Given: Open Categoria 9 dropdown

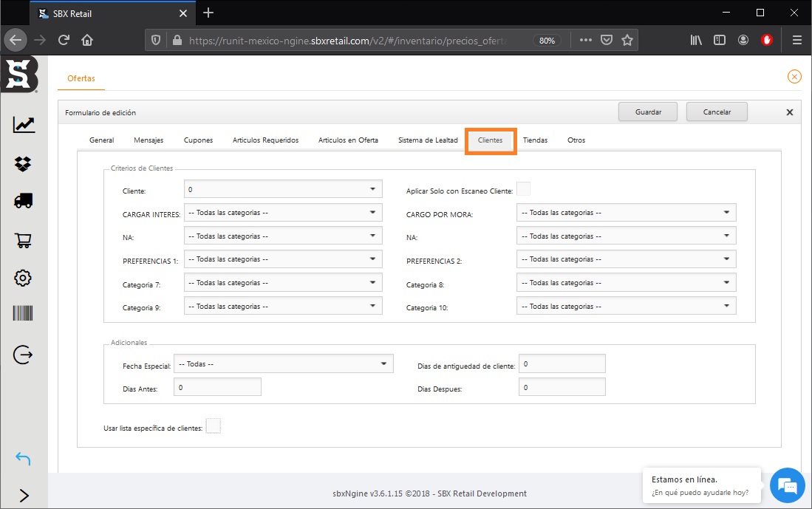Looking at the screenshot, I should 283,306.
